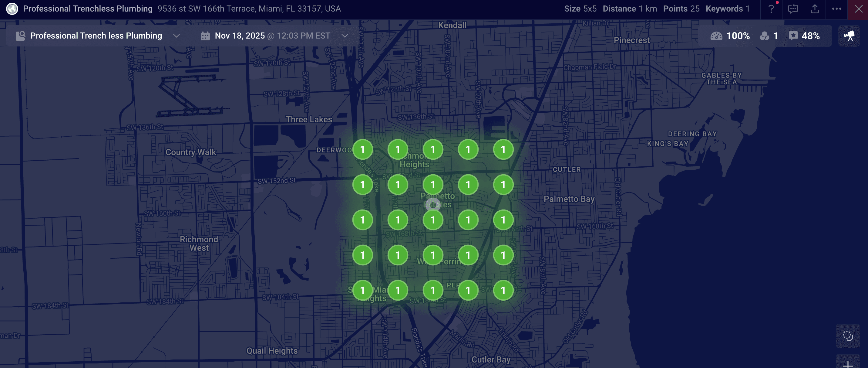The width and height of the screenshot is (868, 368).
Task: Select the second pin in the grid's top row
Action: coord(398,149)
